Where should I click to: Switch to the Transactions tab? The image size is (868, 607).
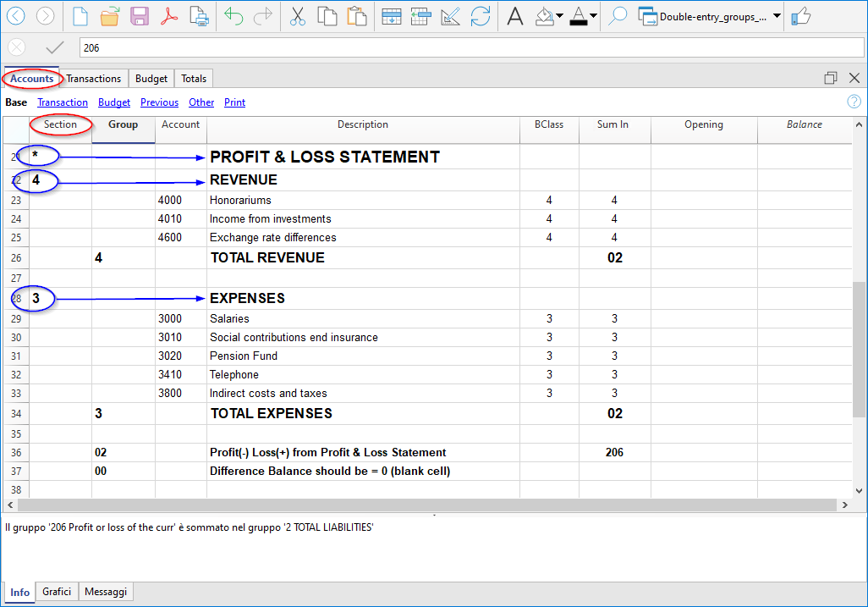coord(94,79)
